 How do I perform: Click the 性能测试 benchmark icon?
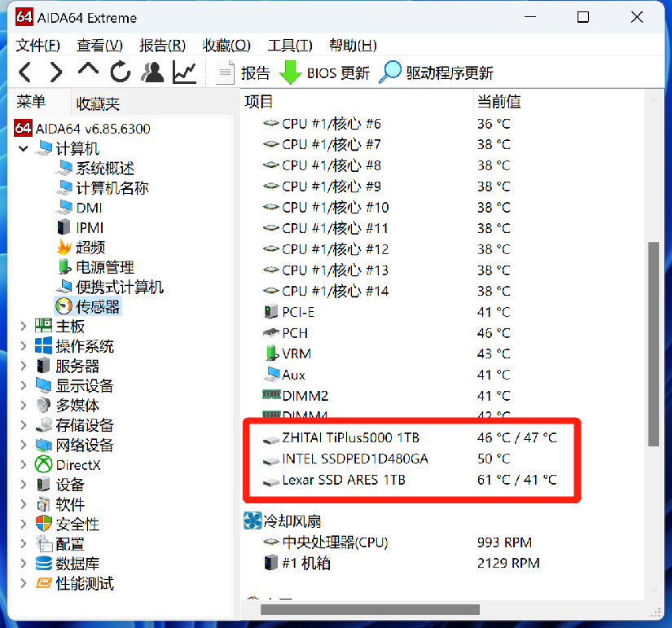(x=43, y=583)
